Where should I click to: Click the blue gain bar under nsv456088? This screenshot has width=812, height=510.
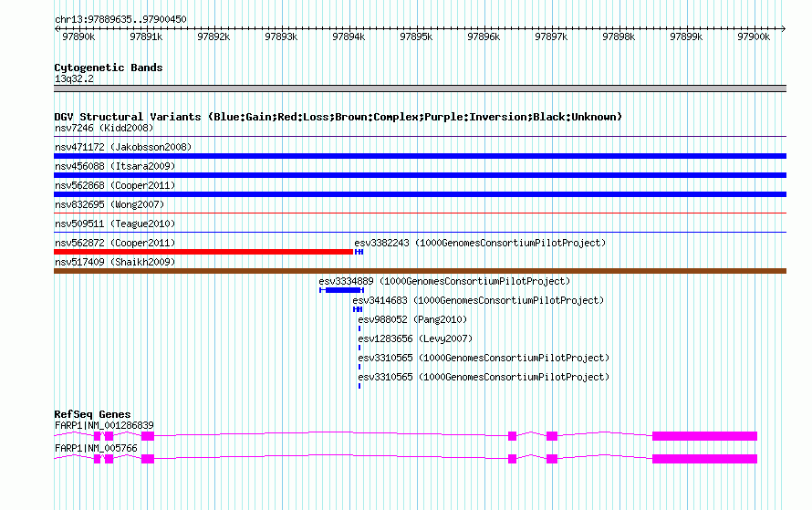click(x=420, y=175)
